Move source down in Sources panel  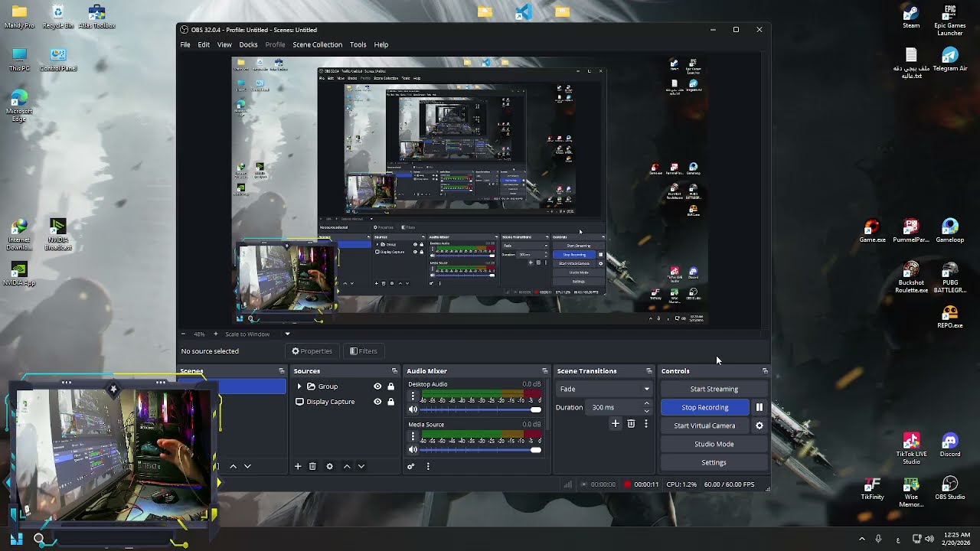[x=361, y=466]
